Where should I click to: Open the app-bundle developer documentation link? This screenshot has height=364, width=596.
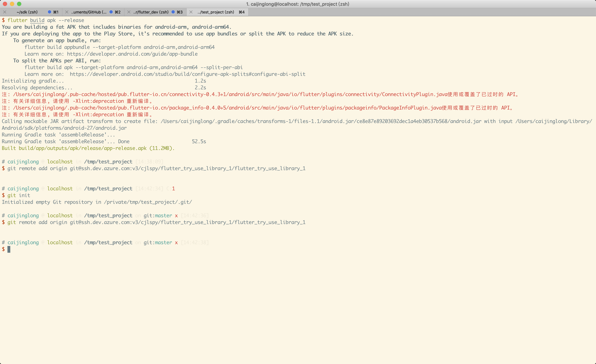132,54
